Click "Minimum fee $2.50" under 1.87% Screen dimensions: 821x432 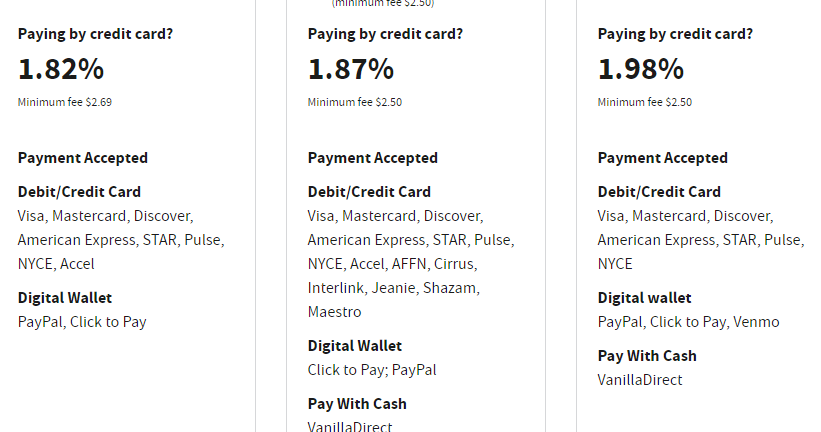point(355,102)
